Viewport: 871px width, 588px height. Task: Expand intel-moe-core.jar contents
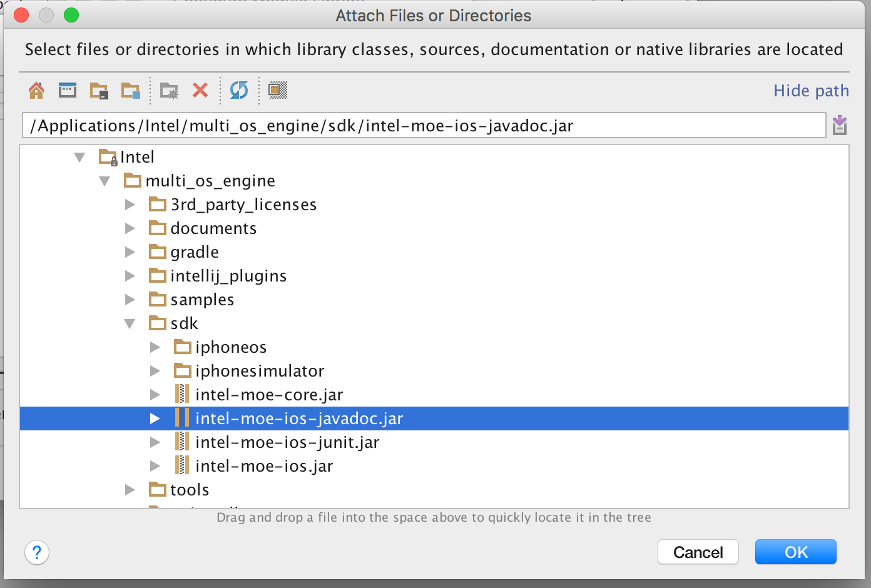(155, 395)
